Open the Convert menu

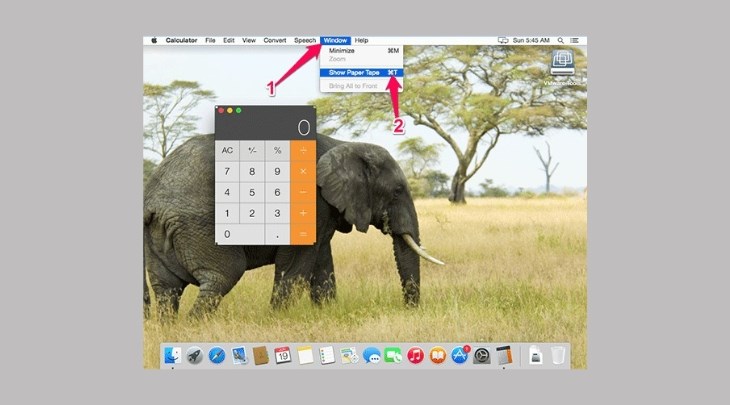click(275, 40)
